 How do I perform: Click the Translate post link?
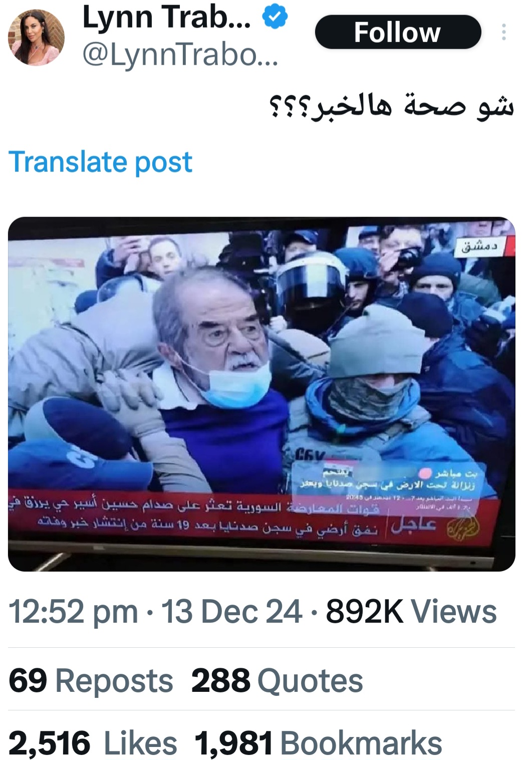(101, 162)
